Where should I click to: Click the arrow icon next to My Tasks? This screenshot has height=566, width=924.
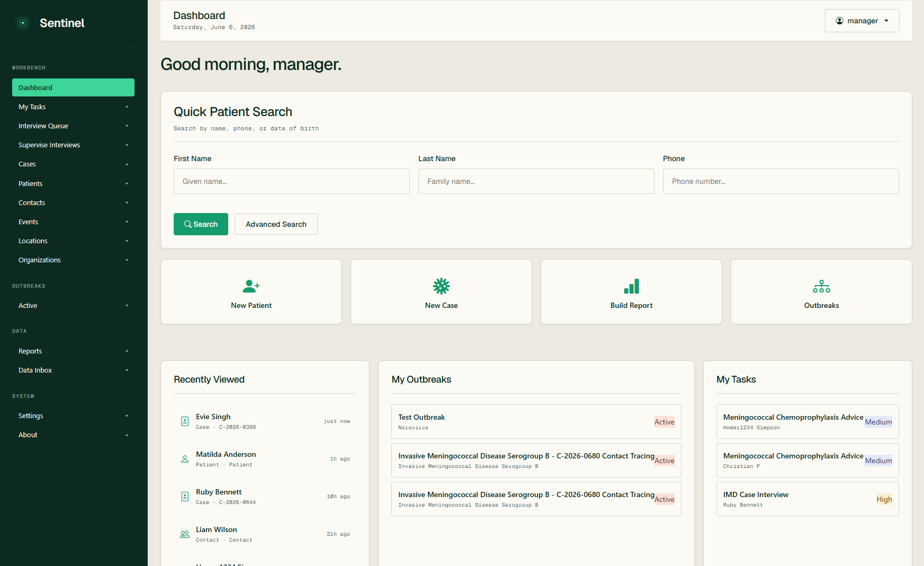tap(127, 107)
